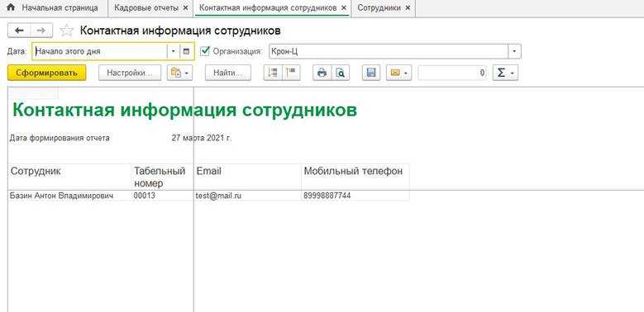The height and width of the screenshot is (312, 644).
Task: Open calendar picker next to date field
Action: tap(187, 52)
